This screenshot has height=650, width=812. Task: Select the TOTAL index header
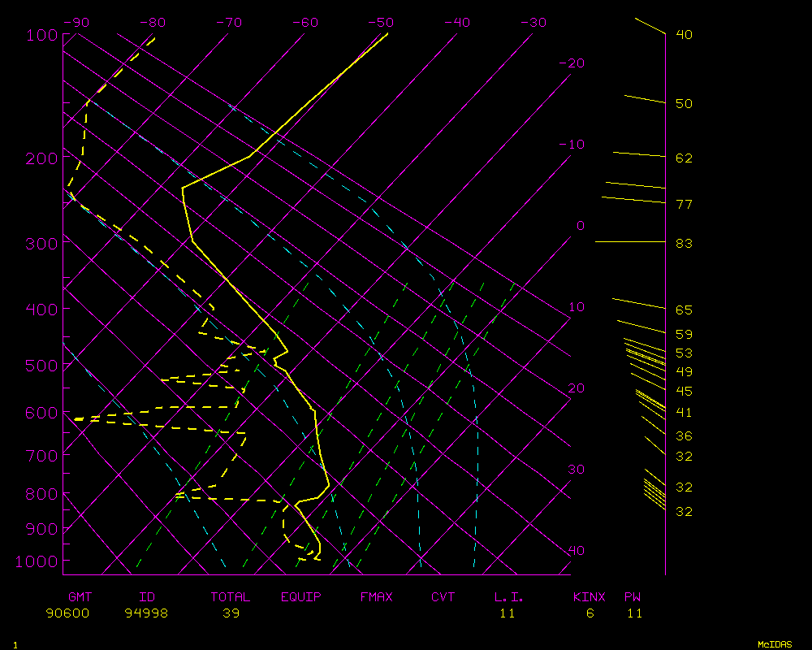pos(231,597)
